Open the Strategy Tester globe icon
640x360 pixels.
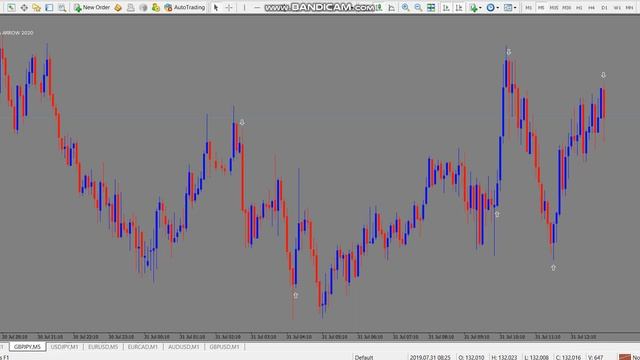[143, 7]
